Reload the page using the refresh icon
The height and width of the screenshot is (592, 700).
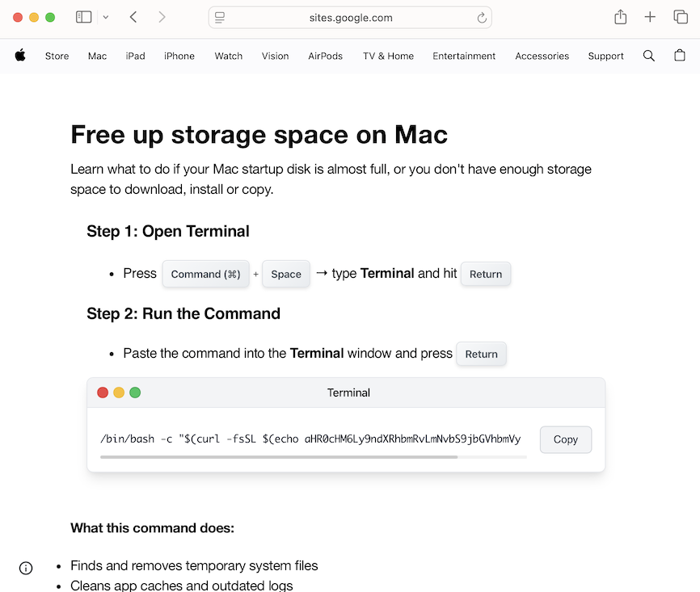[x=481, y=17]
